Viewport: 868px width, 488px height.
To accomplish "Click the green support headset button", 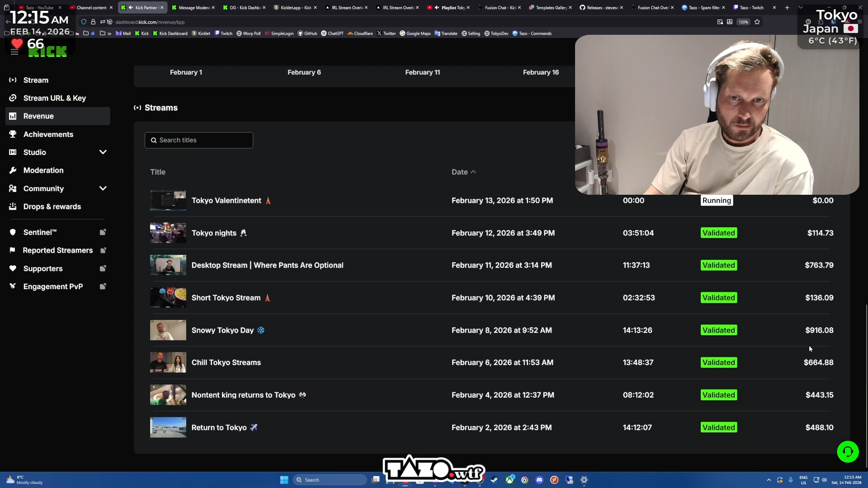I will 848,451.
